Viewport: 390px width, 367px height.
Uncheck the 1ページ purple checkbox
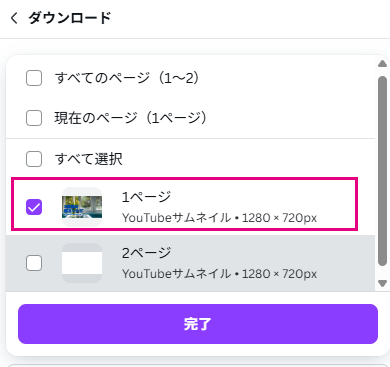click(x=34, y=207)
